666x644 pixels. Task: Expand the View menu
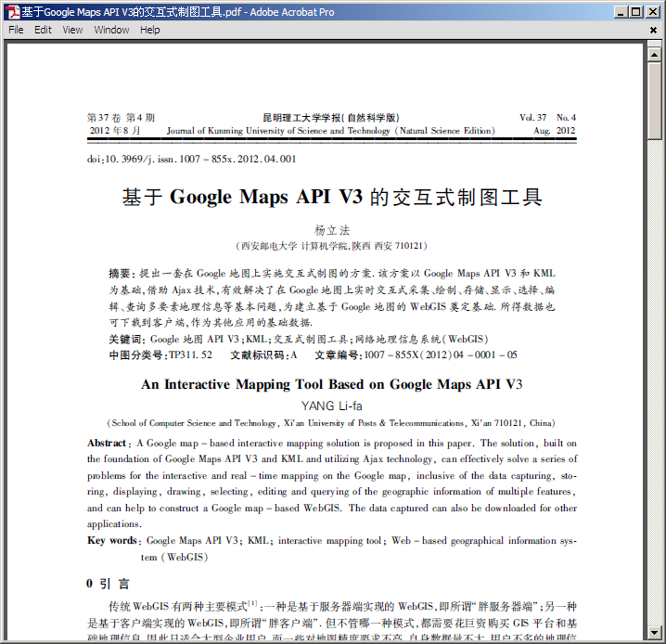(72, 30)
